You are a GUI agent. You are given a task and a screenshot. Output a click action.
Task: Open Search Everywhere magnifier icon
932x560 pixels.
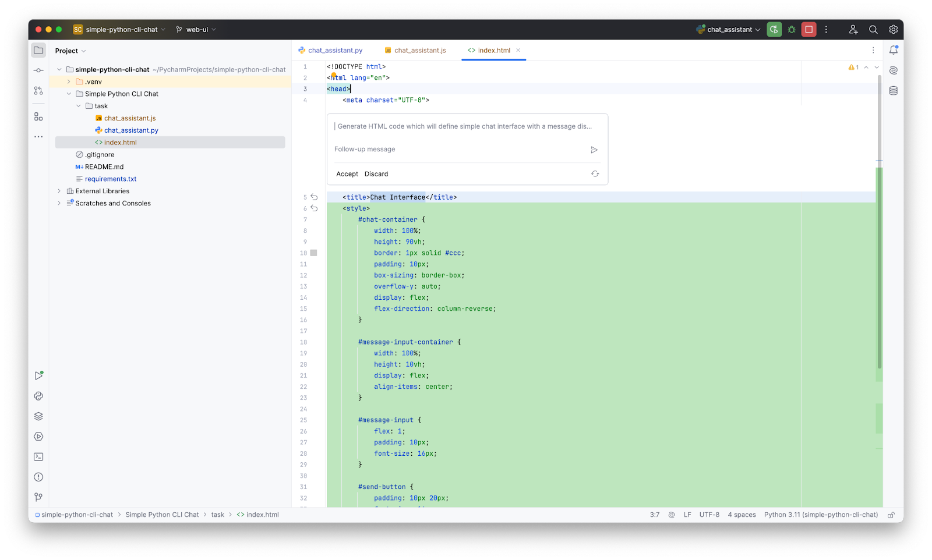click(873, 30)
